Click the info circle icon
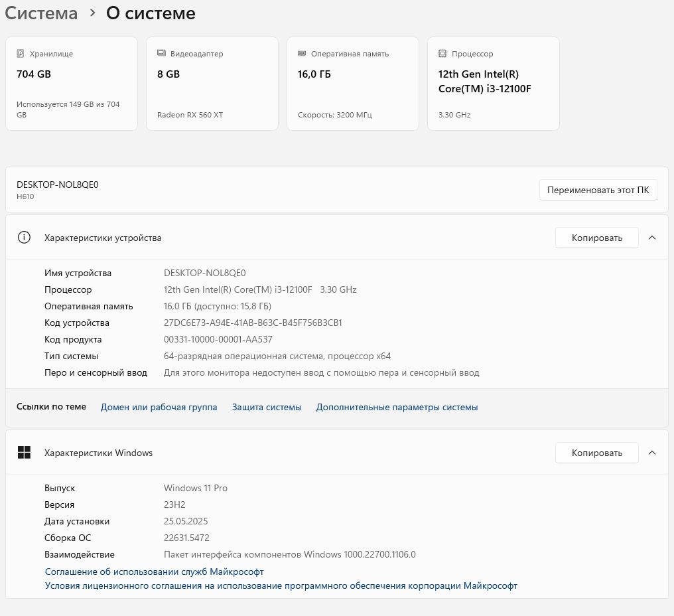Screen dimensions: 674x616 point(24,238)
